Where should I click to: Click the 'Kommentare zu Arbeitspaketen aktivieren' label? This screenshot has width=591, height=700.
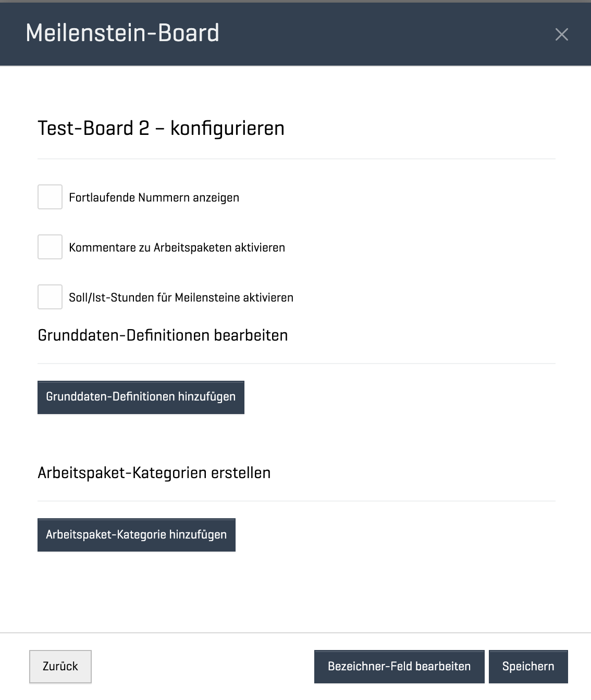177,248
